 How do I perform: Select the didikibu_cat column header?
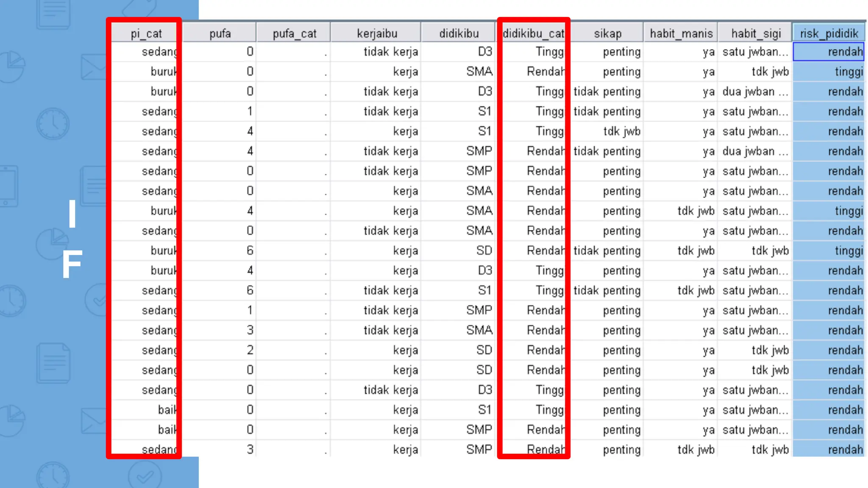click(x=533, y=33)
